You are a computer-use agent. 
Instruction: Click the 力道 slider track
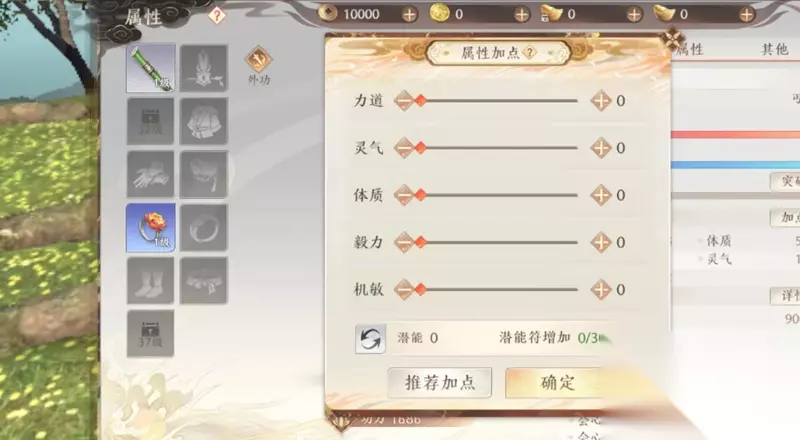coord(497,101)
